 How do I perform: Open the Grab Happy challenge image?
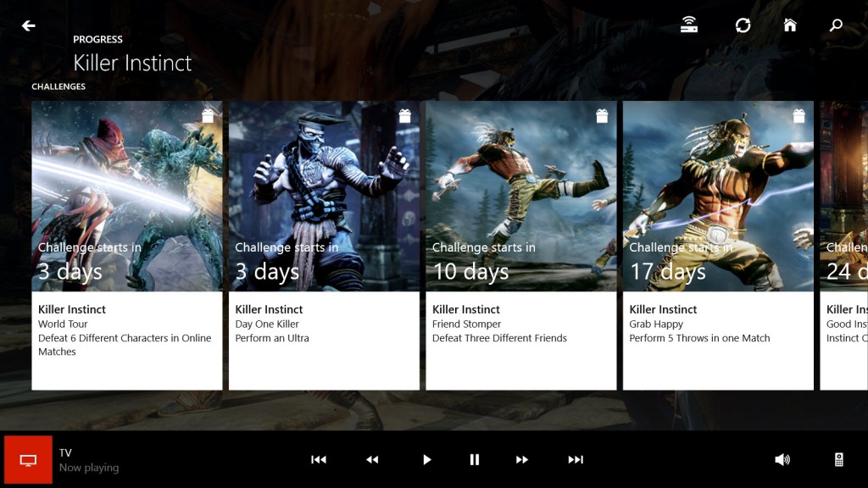pyautogui.click(x=718, y=196)
